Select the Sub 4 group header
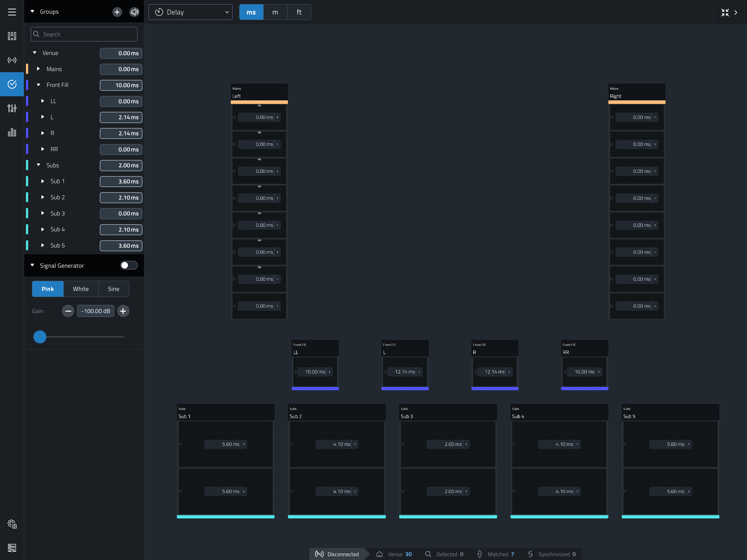Viewport: 747px width, 560px height. (x=559, y=412)
